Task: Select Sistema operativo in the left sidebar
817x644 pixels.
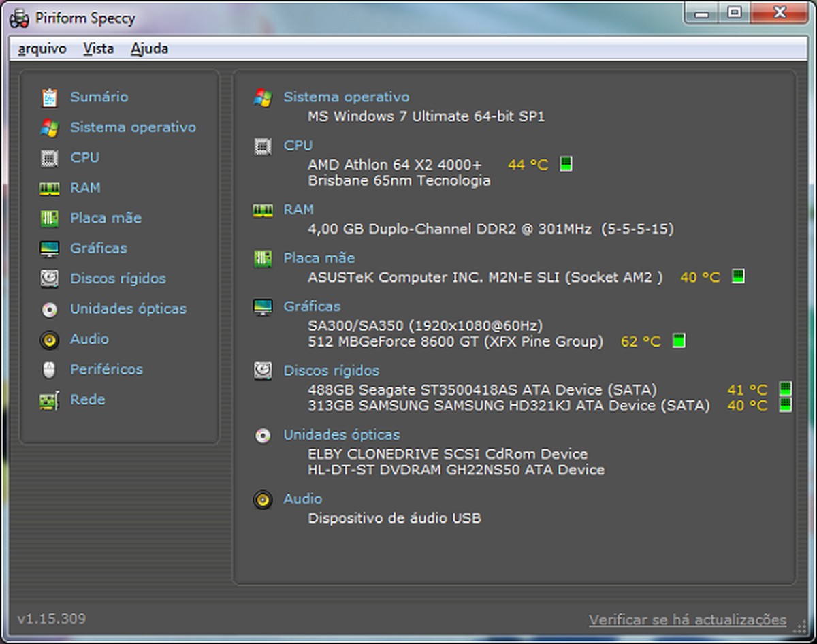Action: pos(133,127)
